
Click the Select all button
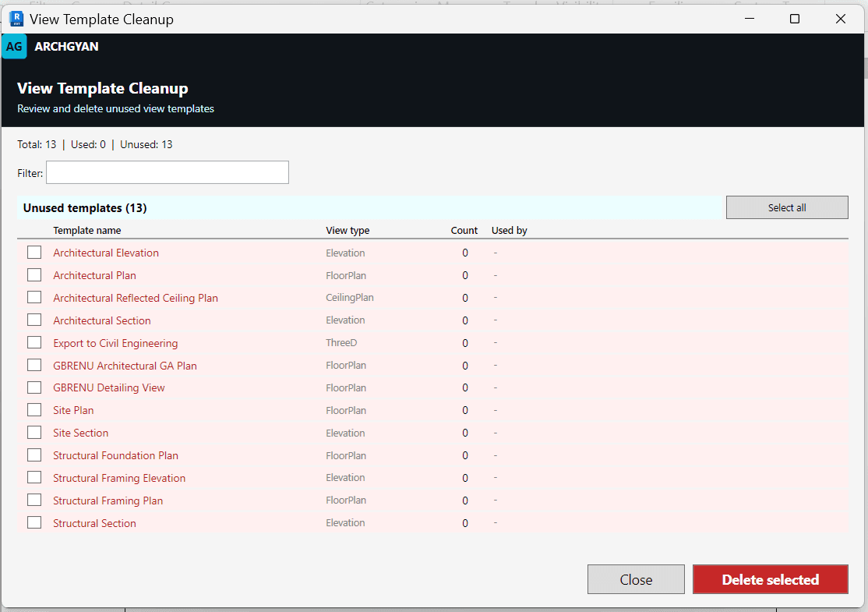787,207
